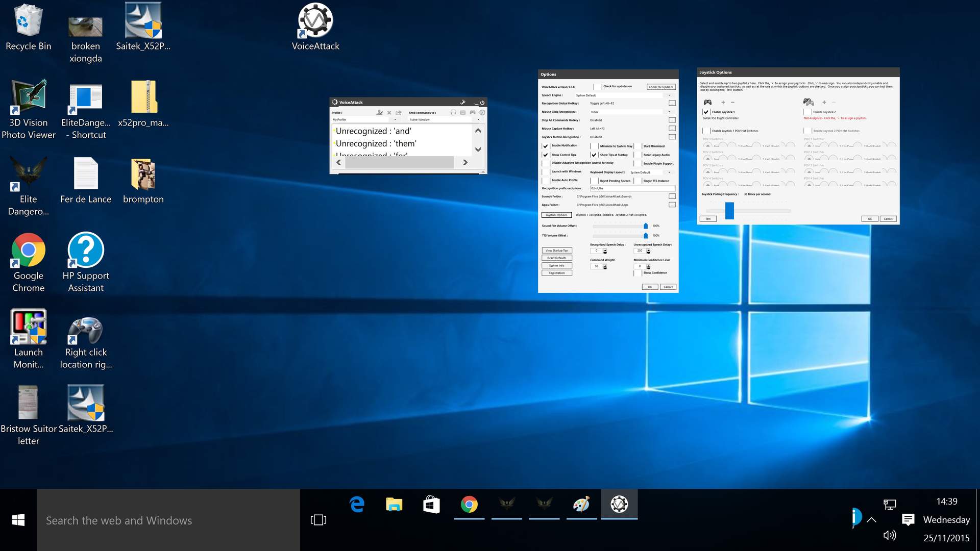Click the plus icon to assign Joystick 1

(x=723, y=102)
